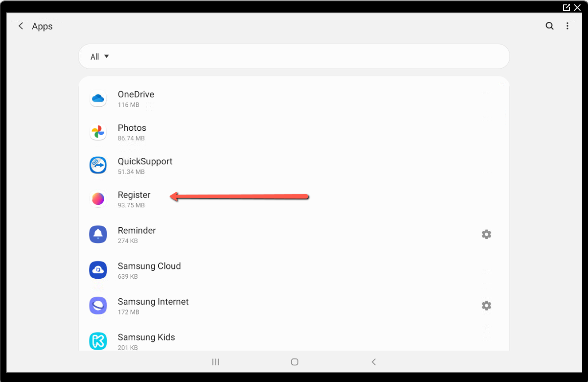The image size is (588, 382).
Task: Open the three-dot more options menu
Action: 567,26
